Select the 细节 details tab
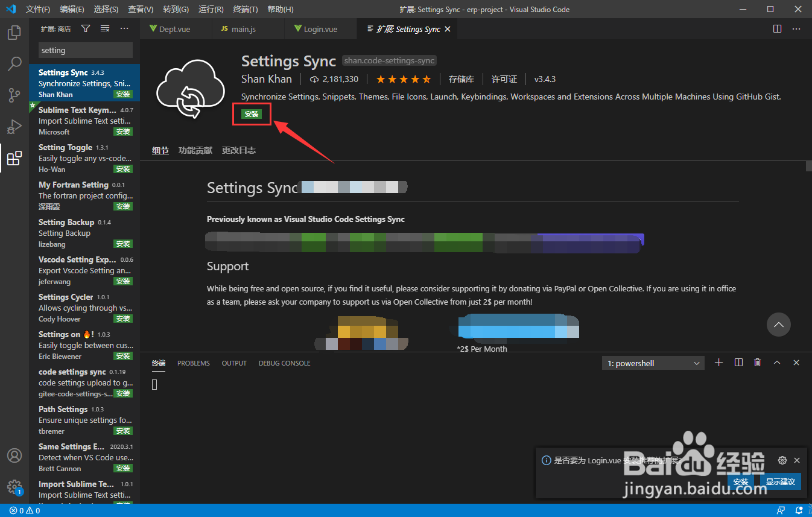 pos(160,150)
